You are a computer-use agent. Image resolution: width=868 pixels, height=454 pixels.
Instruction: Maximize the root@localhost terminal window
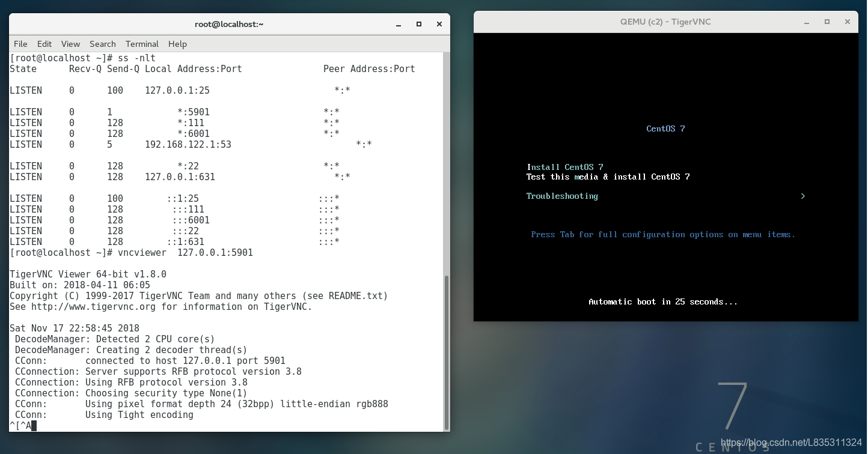[x=419, y=24]
